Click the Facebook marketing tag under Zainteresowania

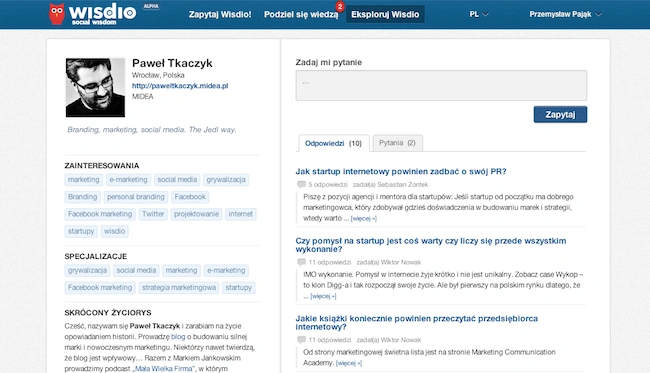coord(100,214)
